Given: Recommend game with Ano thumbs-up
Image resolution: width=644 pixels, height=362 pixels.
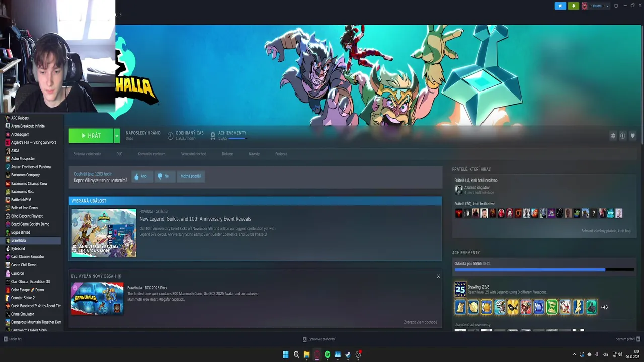Looking at the screenshot, I should click(141, 176).
